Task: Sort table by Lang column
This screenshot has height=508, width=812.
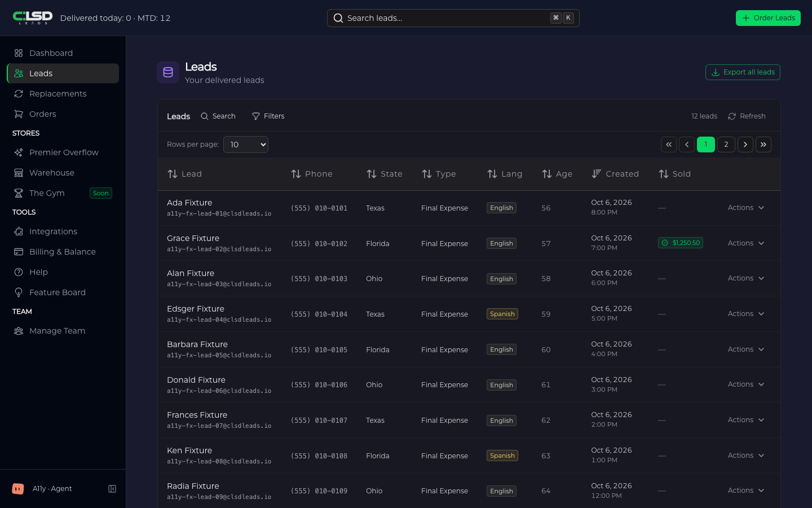Action: (505, 174)
